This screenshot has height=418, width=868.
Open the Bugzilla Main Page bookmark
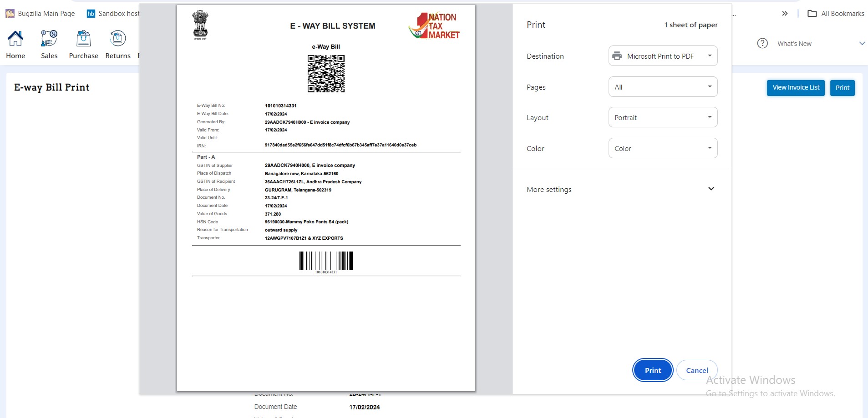coord(41,14)
